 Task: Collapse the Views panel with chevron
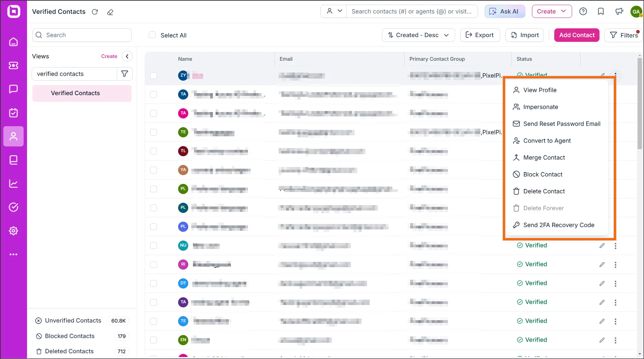[x=127, y=56]
